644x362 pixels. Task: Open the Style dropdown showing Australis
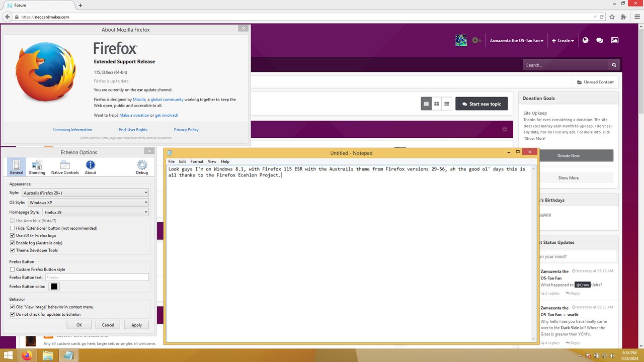click(x=86, y=192)
